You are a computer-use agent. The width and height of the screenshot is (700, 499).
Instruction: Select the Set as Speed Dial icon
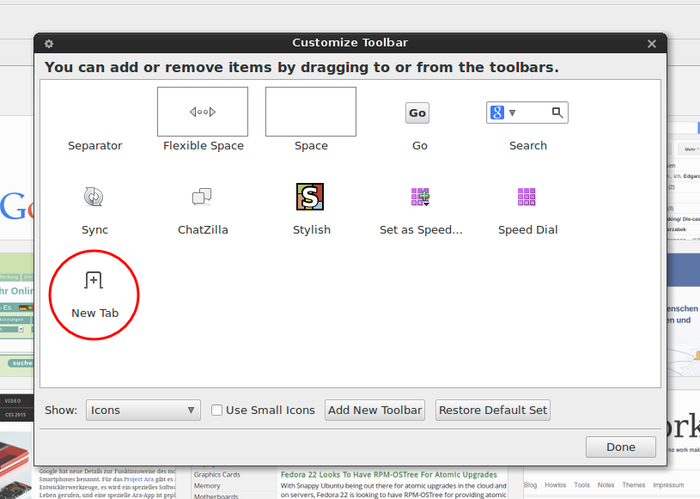420,197
